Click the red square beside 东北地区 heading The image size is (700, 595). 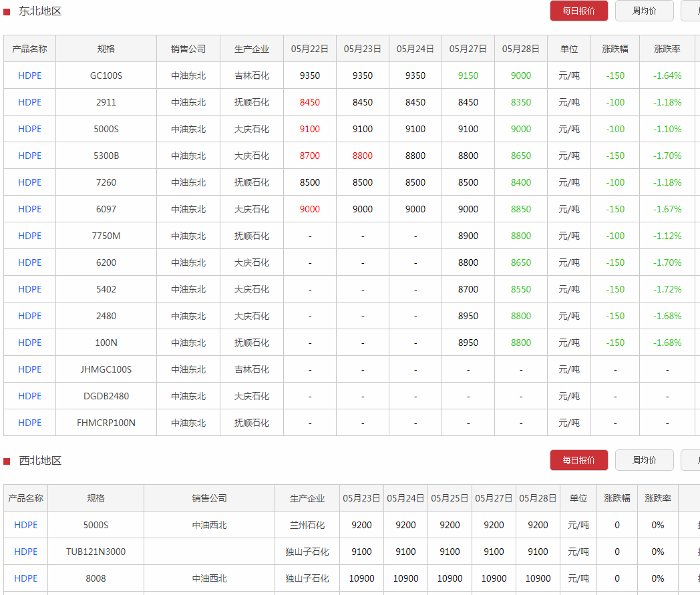[x=7, y=11]
